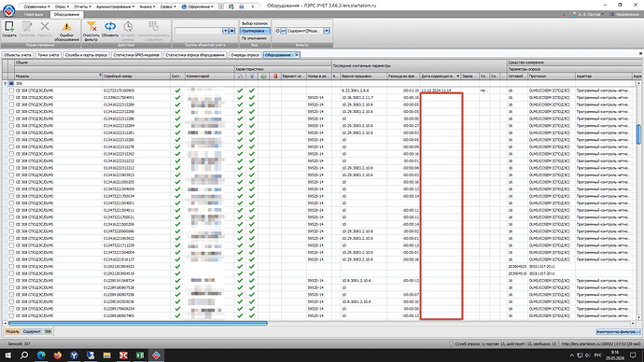Open Microsoft Edge from the taskbar
Screen dimensions: 644x362
[41, 355]
